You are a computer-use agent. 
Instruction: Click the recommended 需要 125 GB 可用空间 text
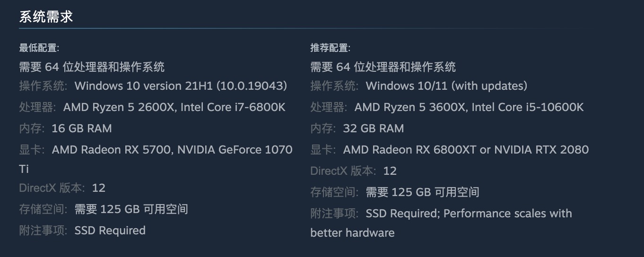pos(422,192)
